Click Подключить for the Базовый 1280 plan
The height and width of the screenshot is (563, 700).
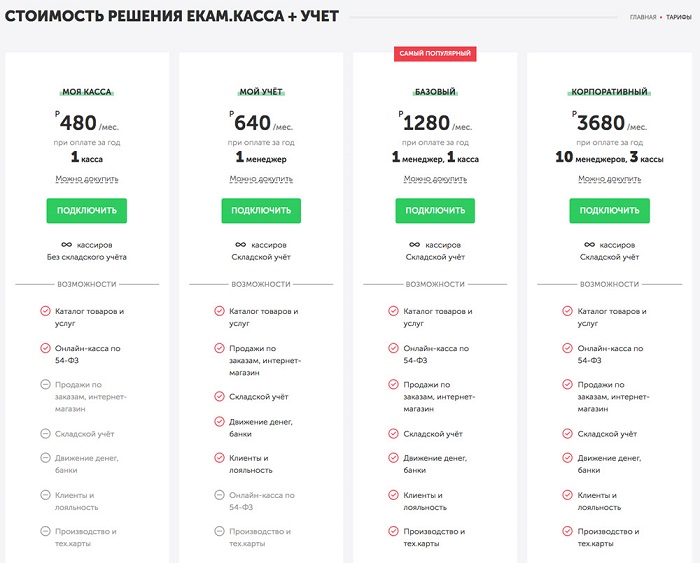(x=435, y=211)
